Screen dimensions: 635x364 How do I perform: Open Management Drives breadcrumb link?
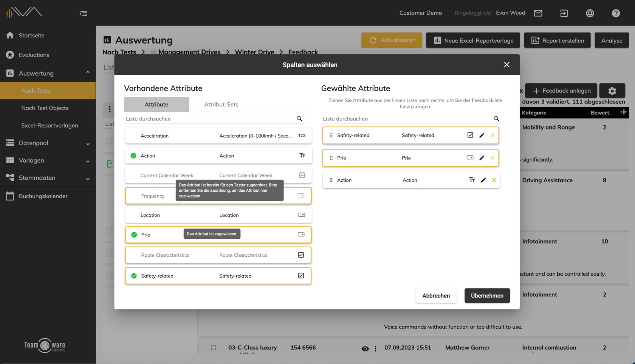click(x=189, y=52)
